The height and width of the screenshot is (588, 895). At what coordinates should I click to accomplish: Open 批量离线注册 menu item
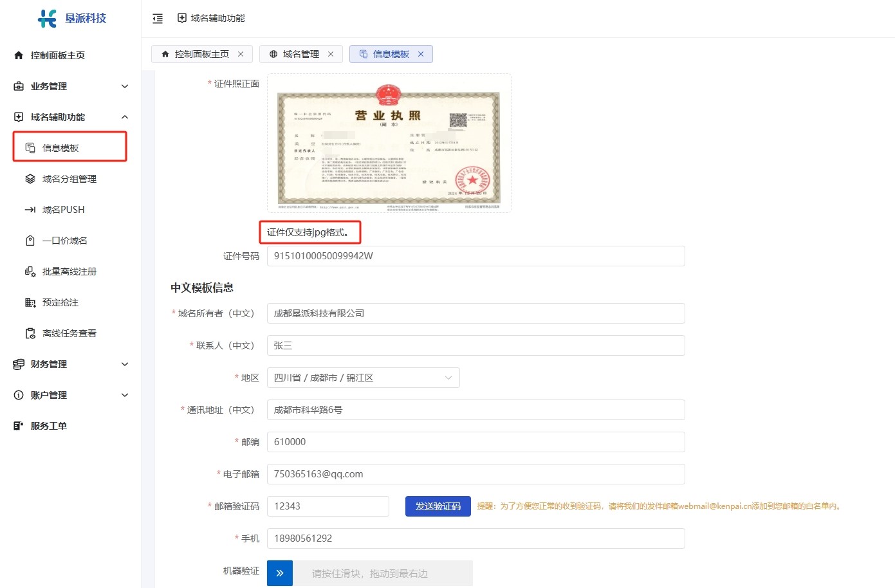pyautogui.click(x=69, y=271)
